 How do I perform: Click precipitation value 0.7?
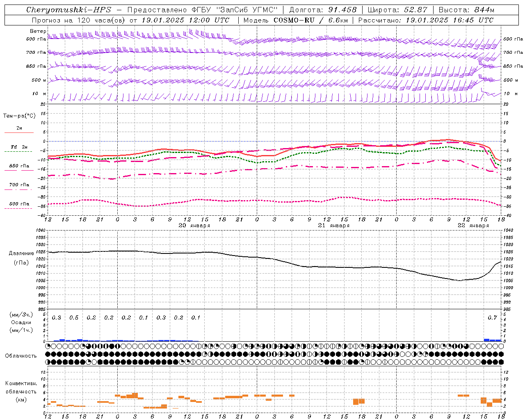point(492,318)
